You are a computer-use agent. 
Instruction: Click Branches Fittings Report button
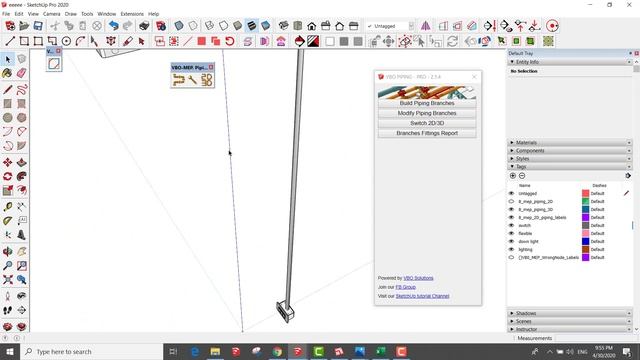[x=427, y=133]
